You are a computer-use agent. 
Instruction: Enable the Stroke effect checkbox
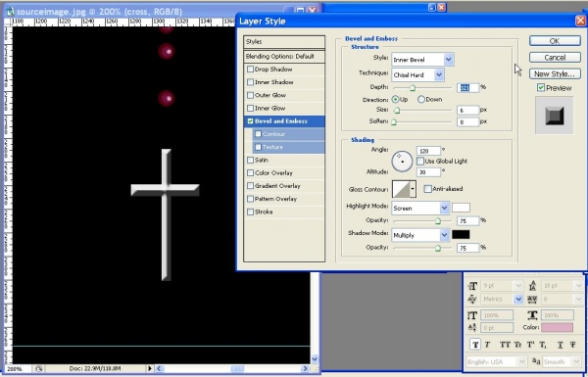click(x=250, y=212)
